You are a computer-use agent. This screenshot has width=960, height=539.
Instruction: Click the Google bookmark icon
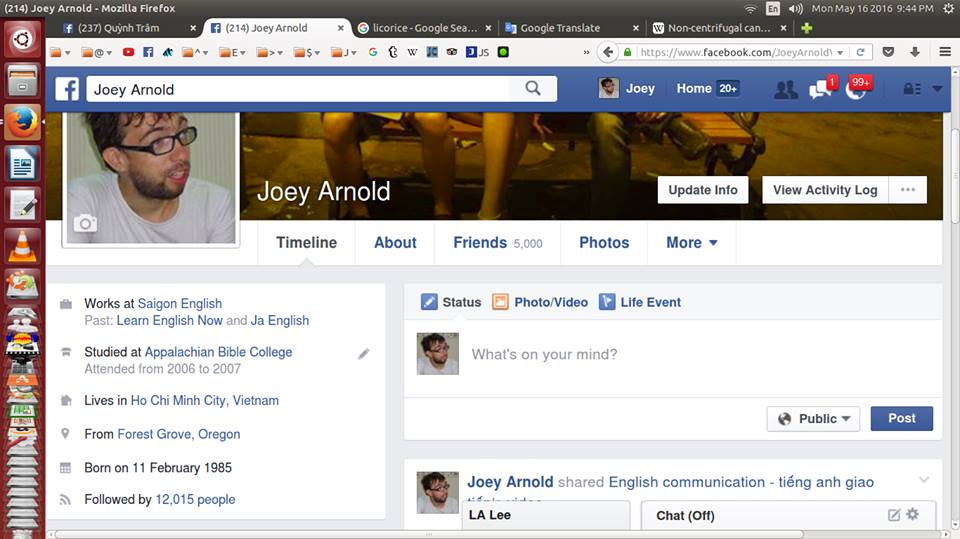(x=373, y=52)
